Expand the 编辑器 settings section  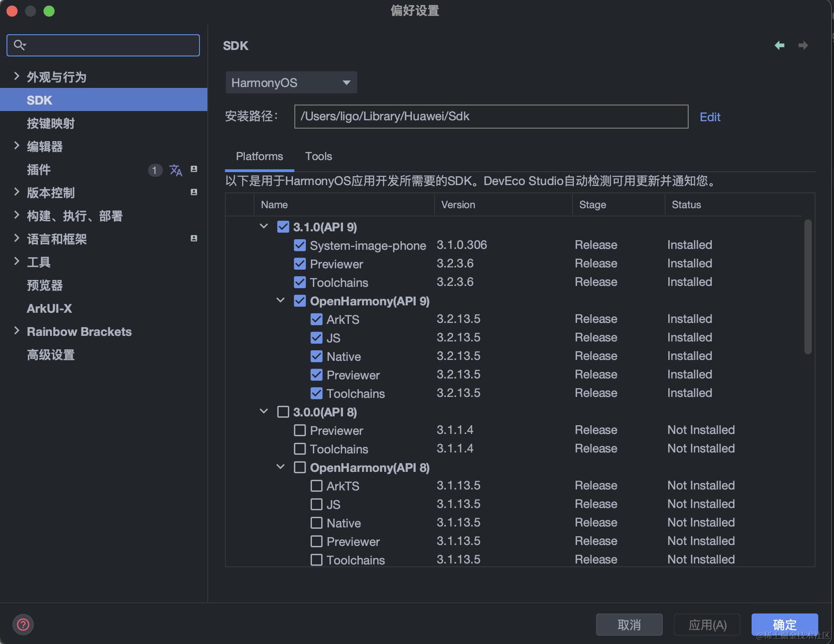tap(17, 146)
